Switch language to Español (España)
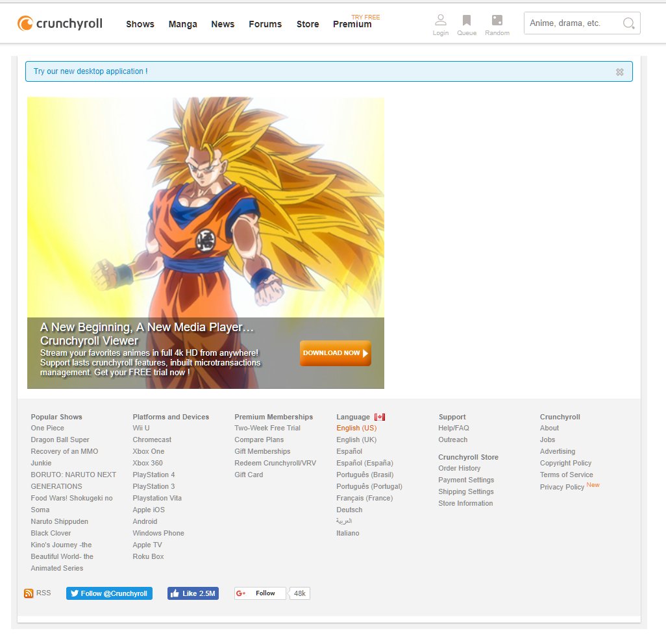The image size is (666, 644). pyautogui.click(x=365, y=463)
